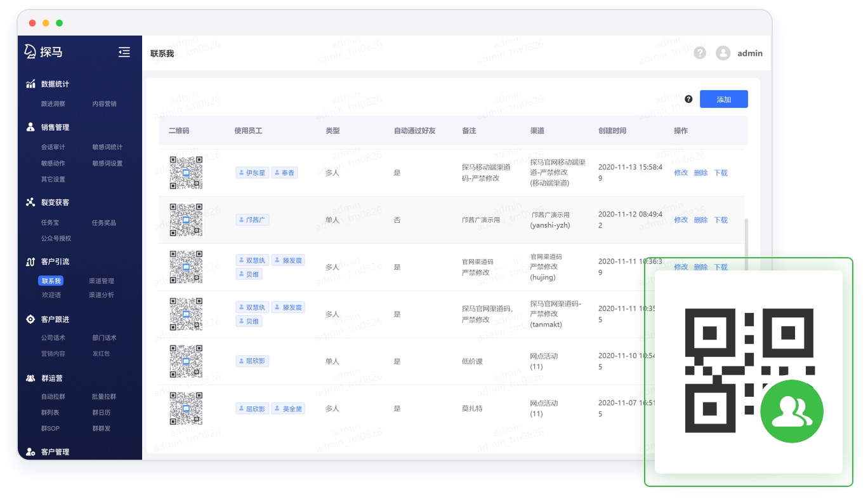868x499 pixels.
Task: Click the 英全黛 employee tag
Action: pyautogui.click(x=289, y=409)
